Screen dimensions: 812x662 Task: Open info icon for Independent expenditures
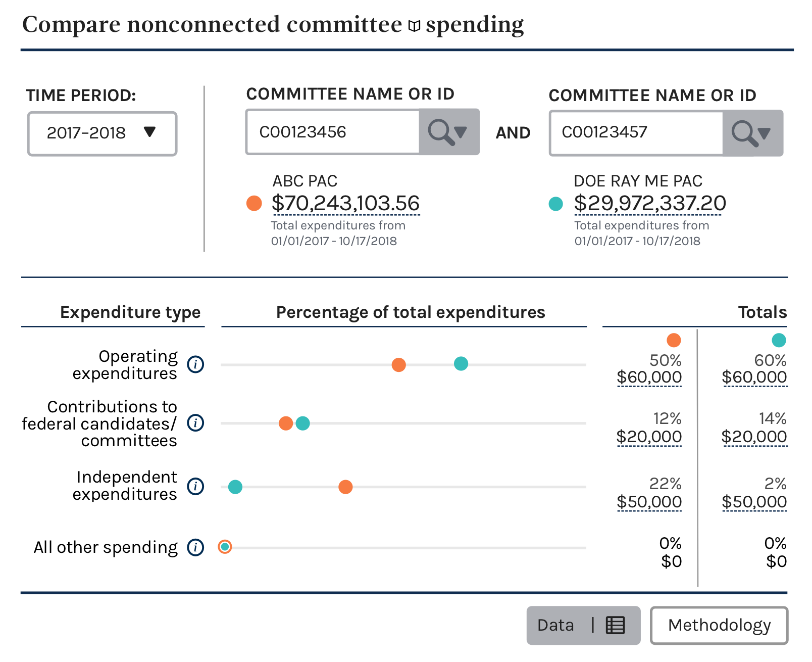pos(195,486)
